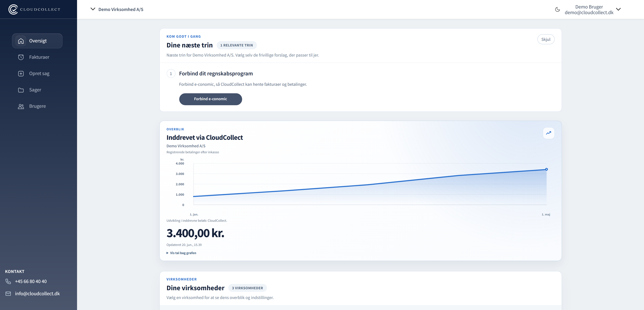Open Brugere in the sidebar
The width and height of the screenshot is (644, 310).
[x=37, y=106]
